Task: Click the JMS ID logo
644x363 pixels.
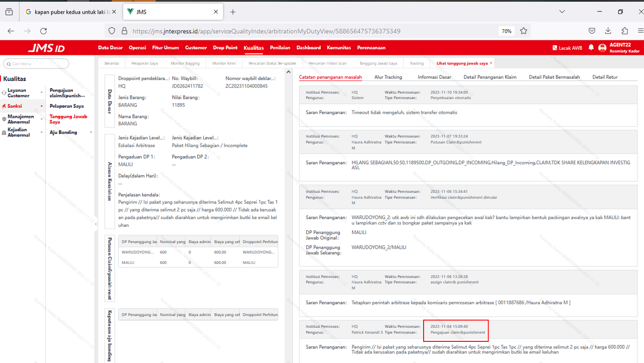Action: click(x=46, y=48)
